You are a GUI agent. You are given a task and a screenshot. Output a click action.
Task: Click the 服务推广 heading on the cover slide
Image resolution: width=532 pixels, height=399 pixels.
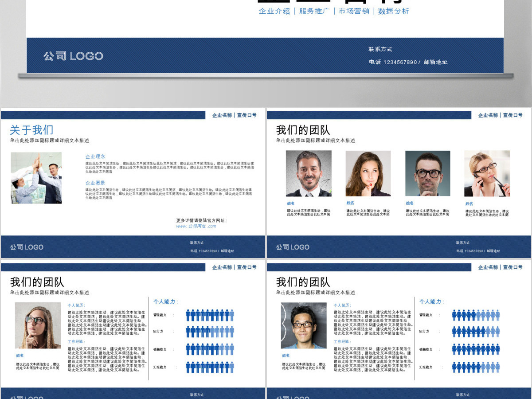click(x=314, y=11)
